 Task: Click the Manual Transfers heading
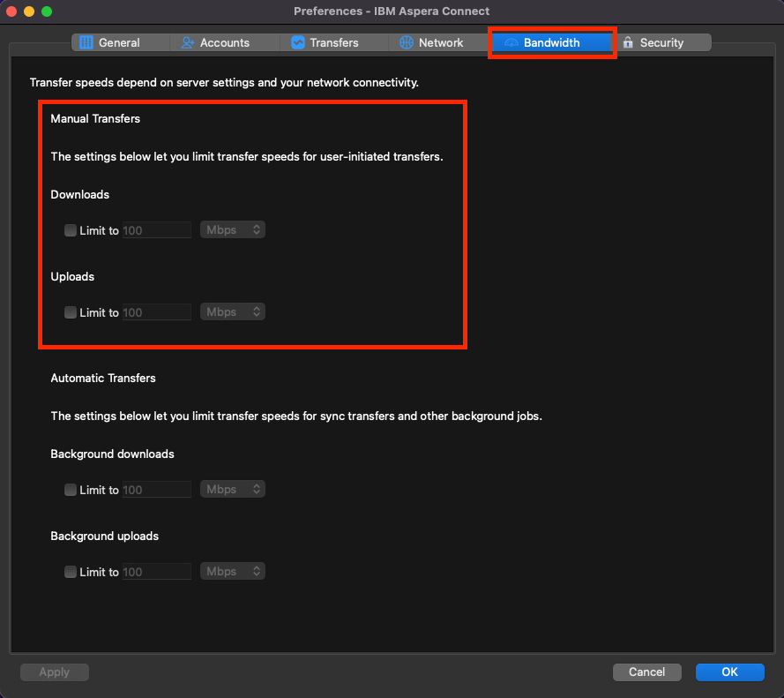[95, 118]
